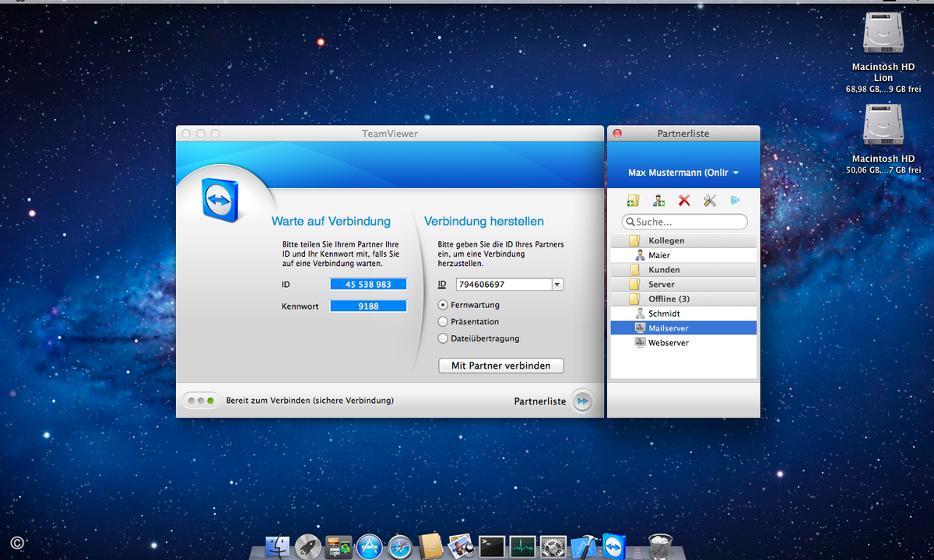Image resolution: width=934 pixels, height=560 pixels.
Task: Open Address Book from the dock
Action: pos(430,547)
